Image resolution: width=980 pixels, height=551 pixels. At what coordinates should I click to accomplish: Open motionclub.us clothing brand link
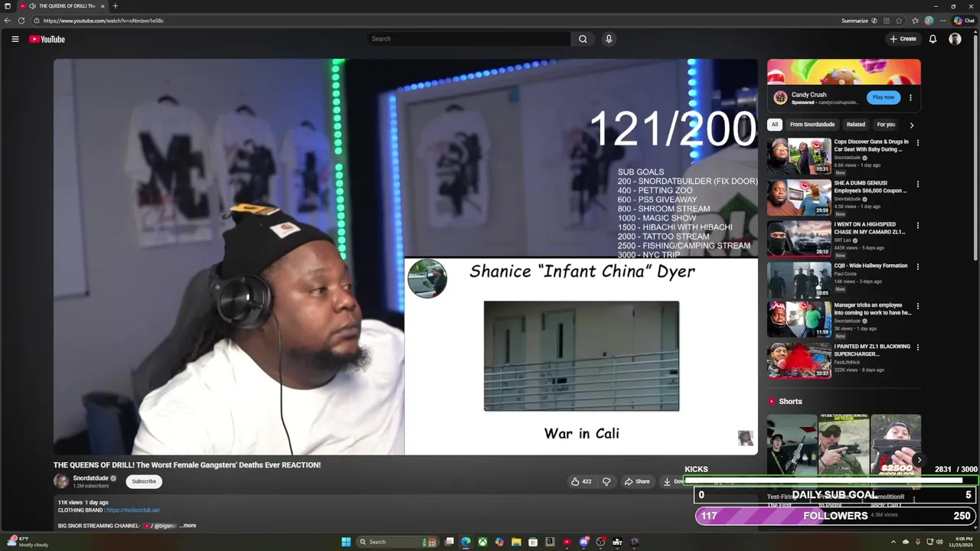click(133, 510)
